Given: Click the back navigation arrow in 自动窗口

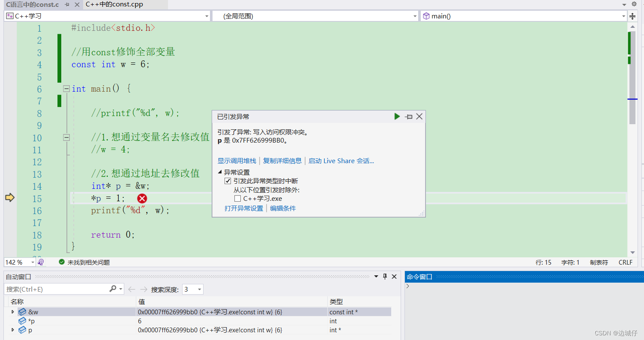Looking at the screenshot, I should pos(132,289).
